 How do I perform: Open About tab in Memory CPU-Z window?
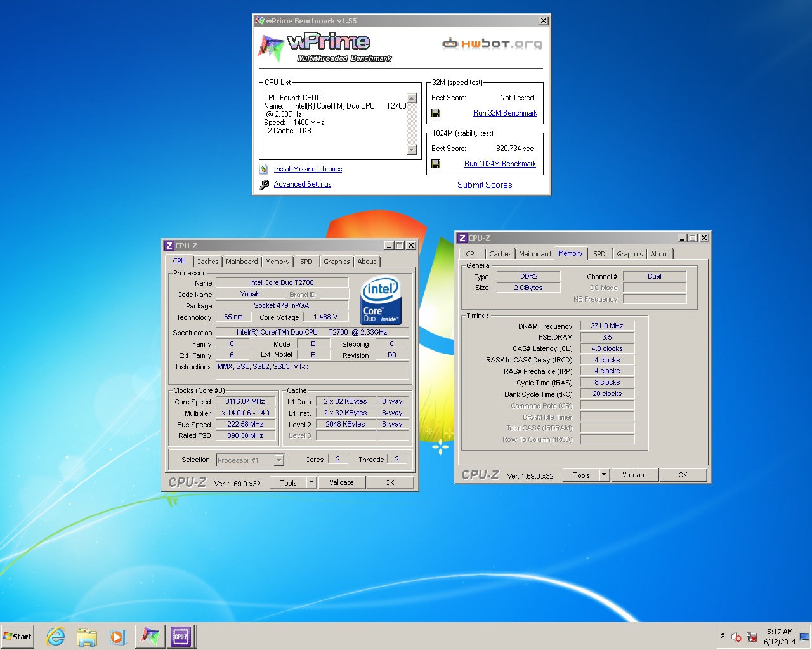(x=660, y=254)
